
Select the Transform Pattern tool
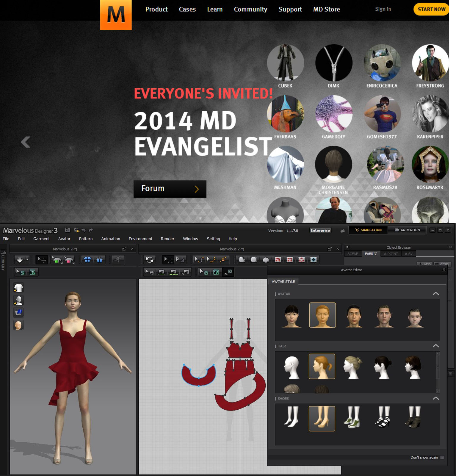point(180,260)
